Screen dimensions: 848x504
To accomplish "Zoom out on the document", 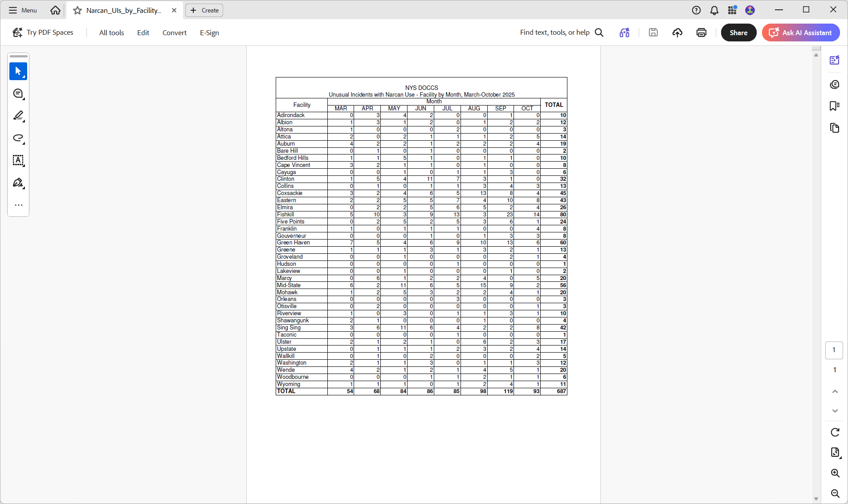I will coord(835,493).
